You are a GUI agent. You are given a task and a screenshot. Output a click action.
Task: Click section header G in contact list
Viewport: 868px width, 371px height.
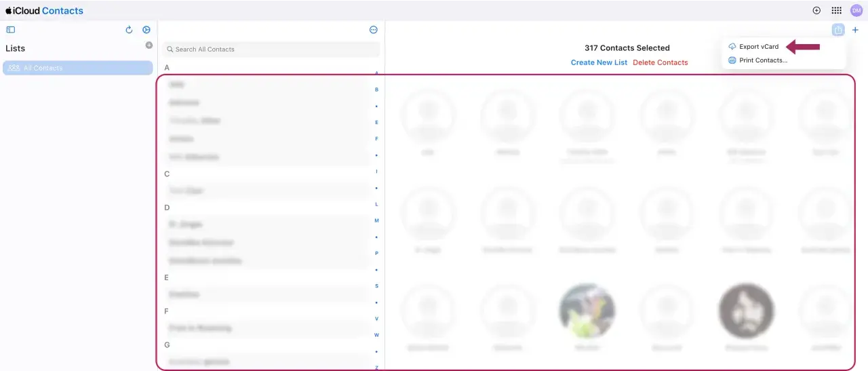[167, 345]
